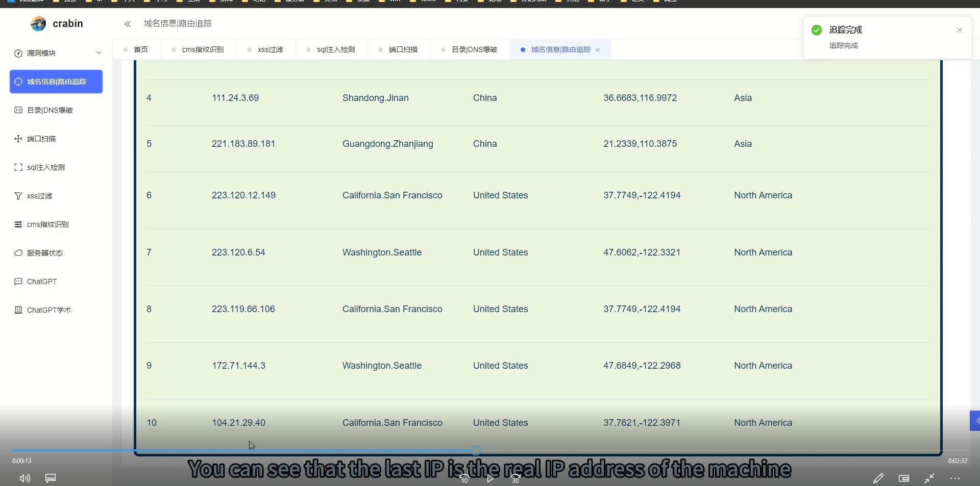Seek the video progress slider handle
980x486 pixels.
point(476,450)
